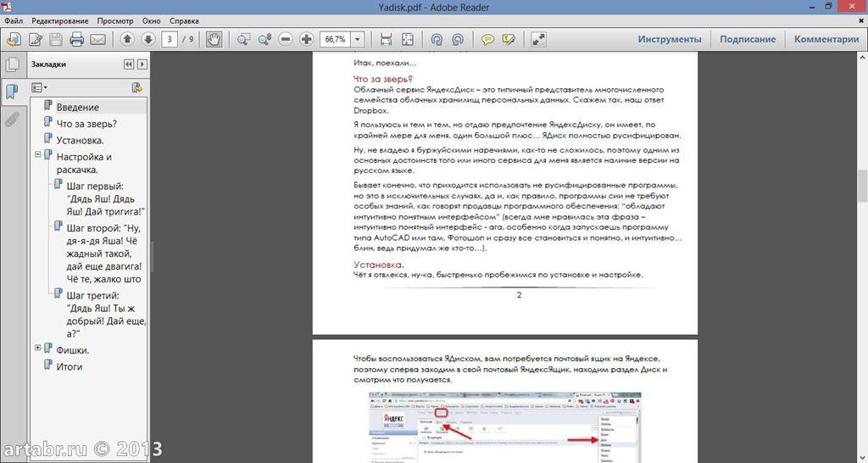Switch to full-screen read mode
The image size is (868, 463).
coord(539,39)
